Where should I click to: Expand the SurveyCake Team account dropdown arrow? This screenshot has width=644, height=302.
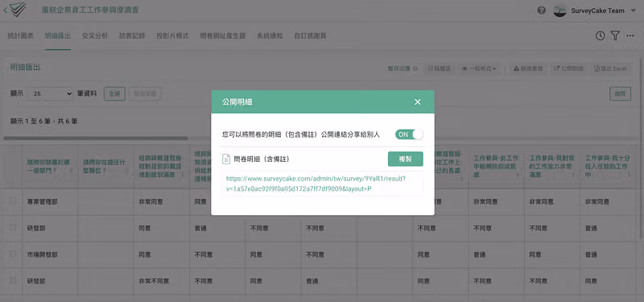pyautogui.click(x=633, y=10)
